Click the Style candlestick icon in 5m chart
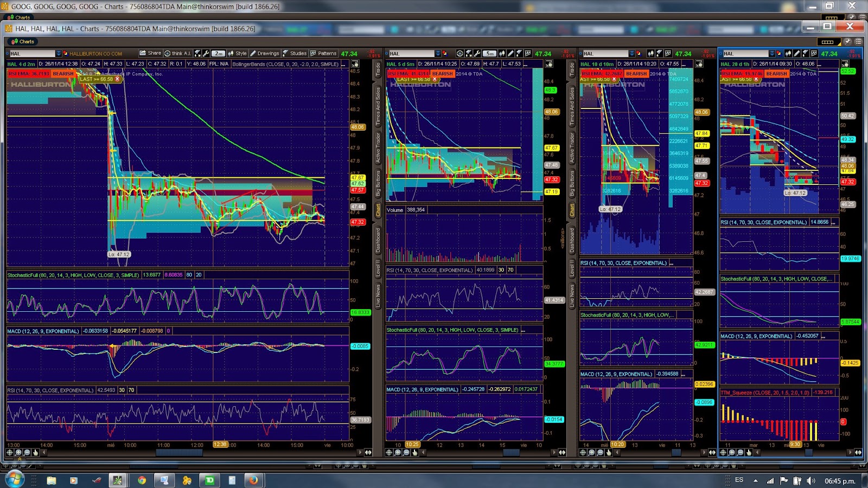 [502, 54]
